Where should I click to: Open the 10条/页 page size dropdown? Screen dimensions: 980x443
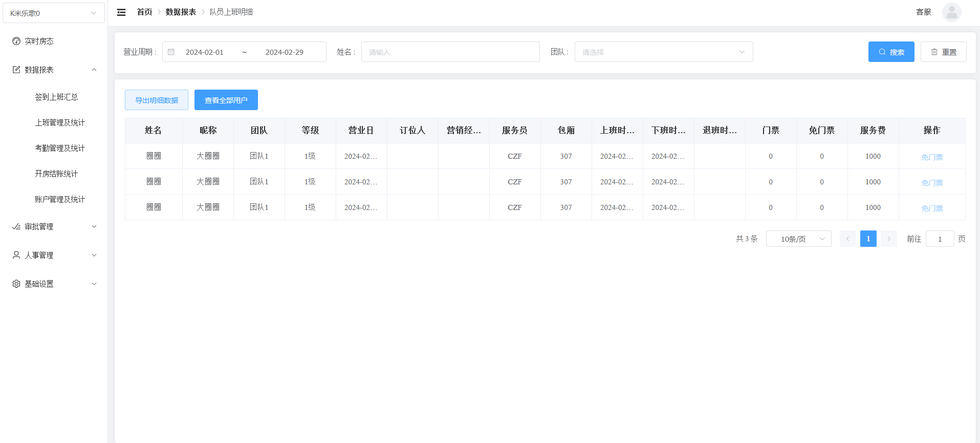tap(799, 239)
